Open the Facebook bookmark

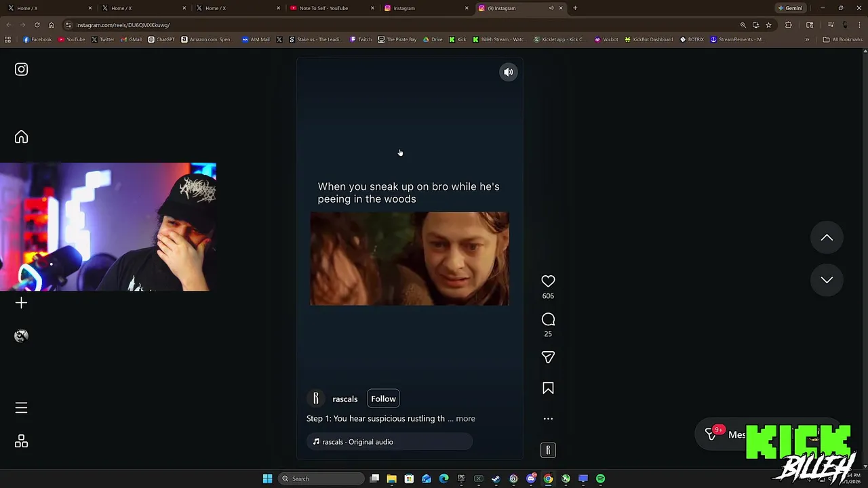(37, 39)
